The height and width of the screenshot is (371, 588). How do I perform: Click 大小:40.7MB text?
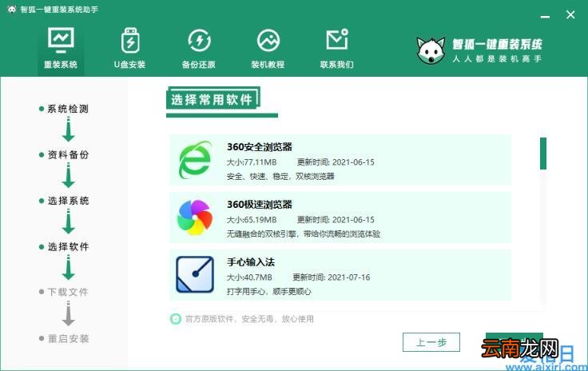coord(249,277)
